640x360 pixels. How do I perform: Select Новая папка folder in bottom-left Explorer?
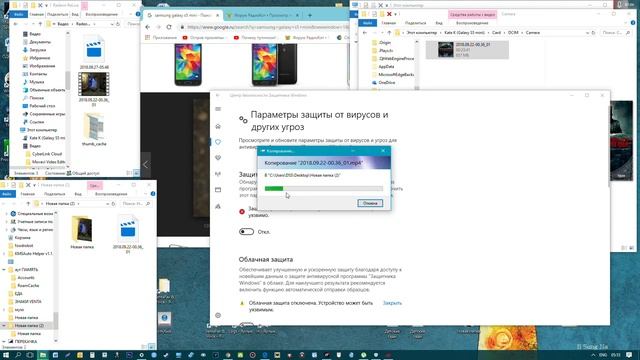click(82, 232)
